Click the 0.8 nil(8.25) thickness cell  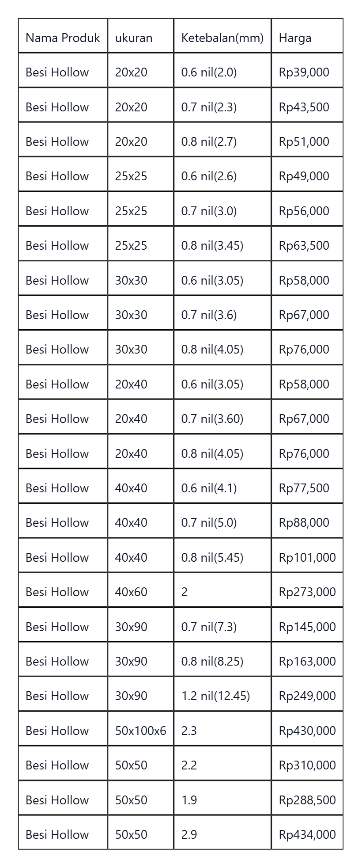tap(222, 659)
